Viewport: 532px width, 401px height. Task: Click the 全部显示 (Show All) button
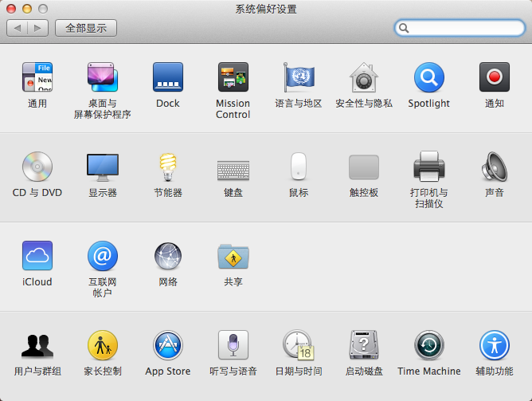[x=86, y=28]
